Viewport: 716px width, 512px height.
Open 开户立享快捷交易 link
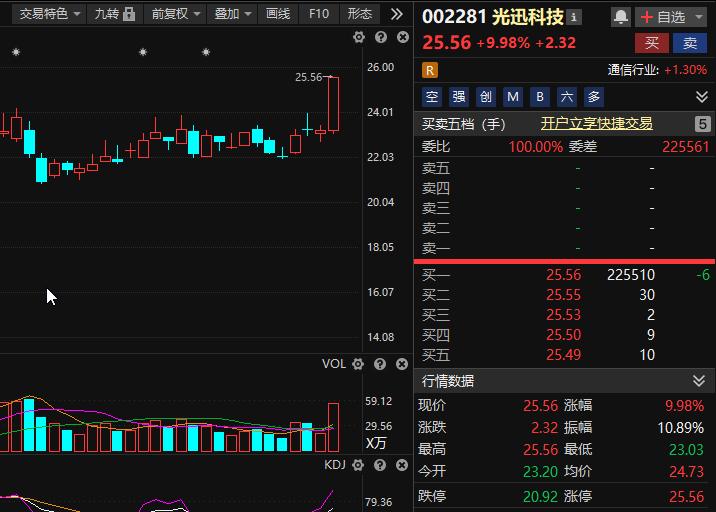click(596, 123)
